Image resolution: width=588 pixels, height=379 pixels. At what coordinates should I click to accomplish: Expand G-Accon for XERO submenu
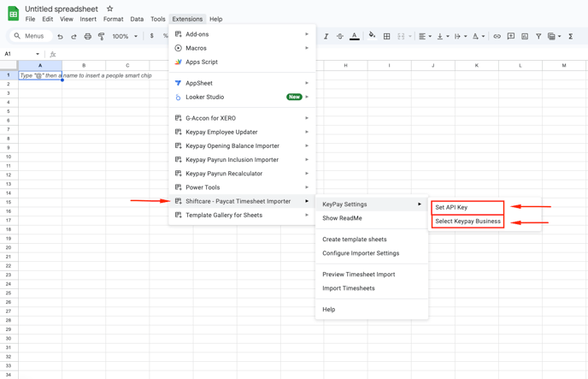click(x=242, y=118)
